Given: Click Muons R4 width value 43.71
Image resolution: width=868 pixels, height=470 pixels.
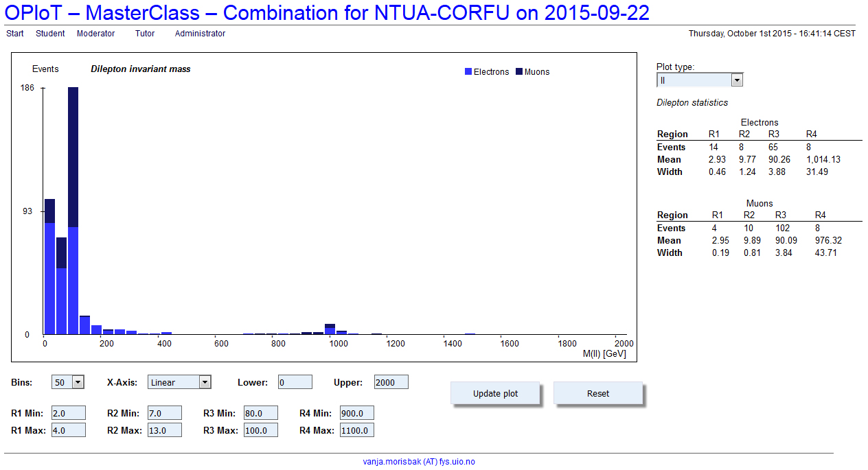Looking at the screenshot, I should tap(825, 253).
